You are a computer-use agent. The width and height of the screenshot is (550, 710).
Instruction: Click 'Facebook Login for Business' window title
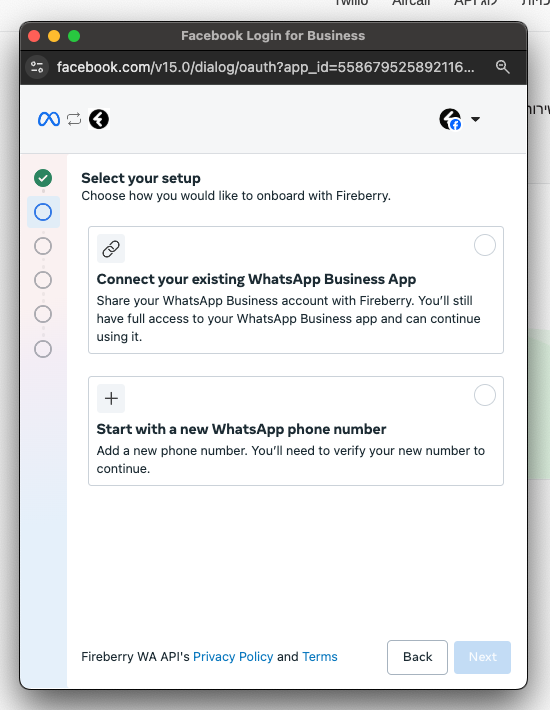coord(273,35)
